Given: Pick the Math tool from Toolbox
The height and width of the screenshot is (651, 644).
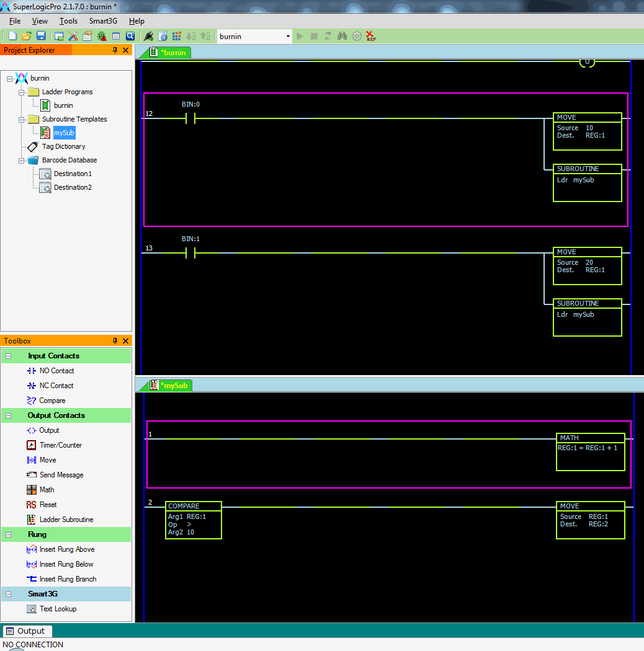Looking at the screenshot, I should point(47,490).
